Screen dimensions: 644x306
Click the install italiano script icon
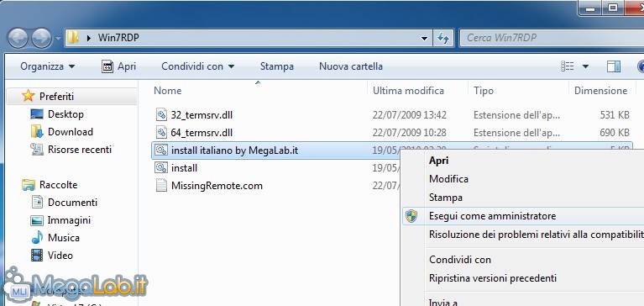pyautogui.click(x=161, y=150)
